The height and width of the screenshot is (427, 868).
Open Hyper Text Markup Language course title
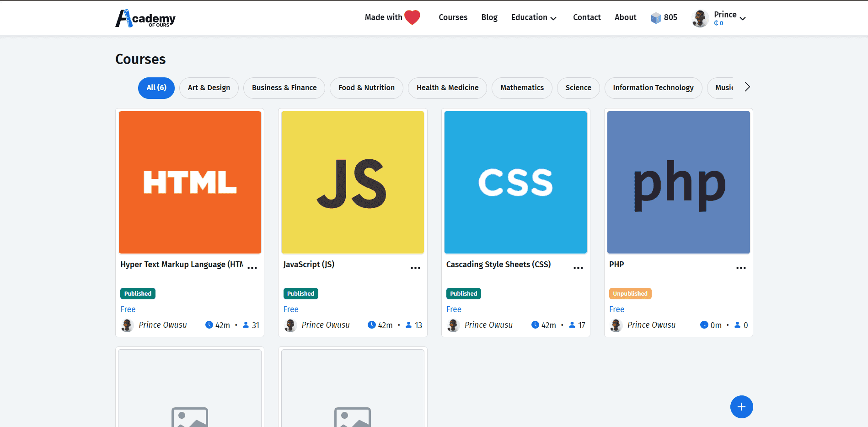pyautogui.click(x=182, y=265)
